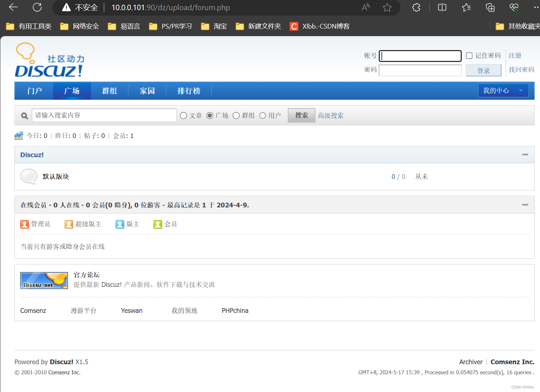Click the address bar URL
The height and width of the screenshot is (392, 540).
point(171,7)
